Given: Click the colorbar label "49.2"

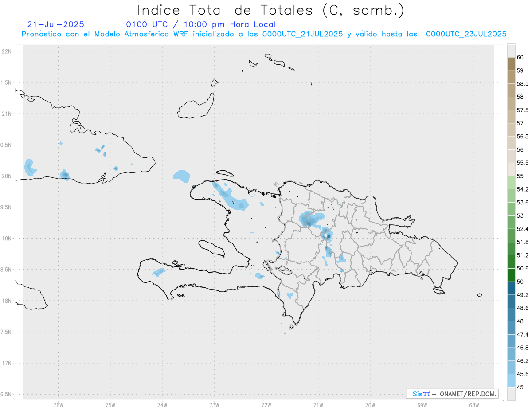Looking at the screenshot, I should click(x=522, y=295).
